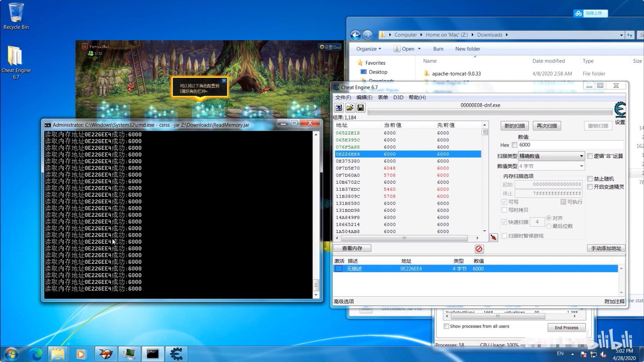Show hidden tray icons arrow
The height and width of the screenshot is (362, 644).
tap(572, 354)
